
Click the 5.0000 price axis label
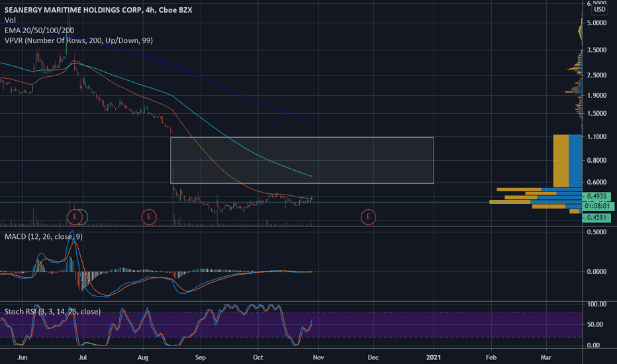[596, 23]
